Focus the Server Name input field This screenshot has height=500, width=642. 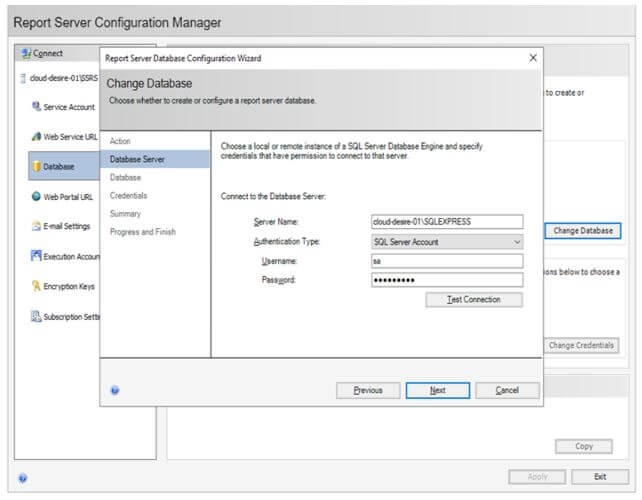[447, 222]
